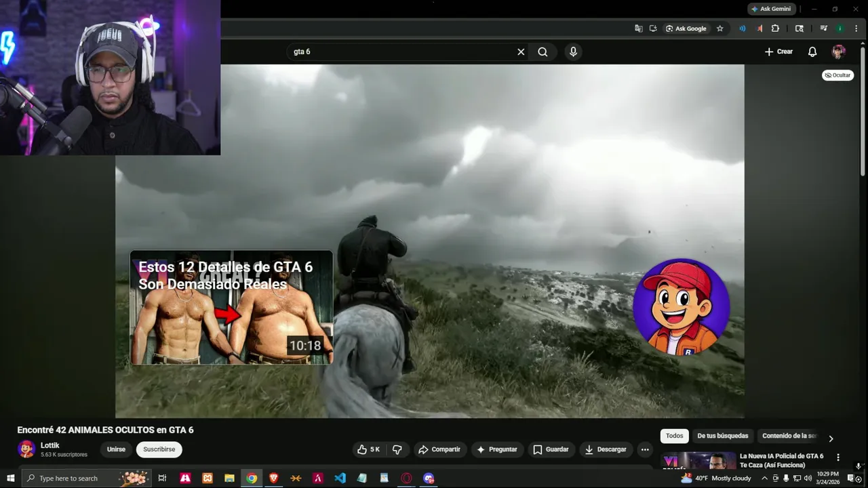Click the Chrome taskbar icon

click(x=252, y=478)
